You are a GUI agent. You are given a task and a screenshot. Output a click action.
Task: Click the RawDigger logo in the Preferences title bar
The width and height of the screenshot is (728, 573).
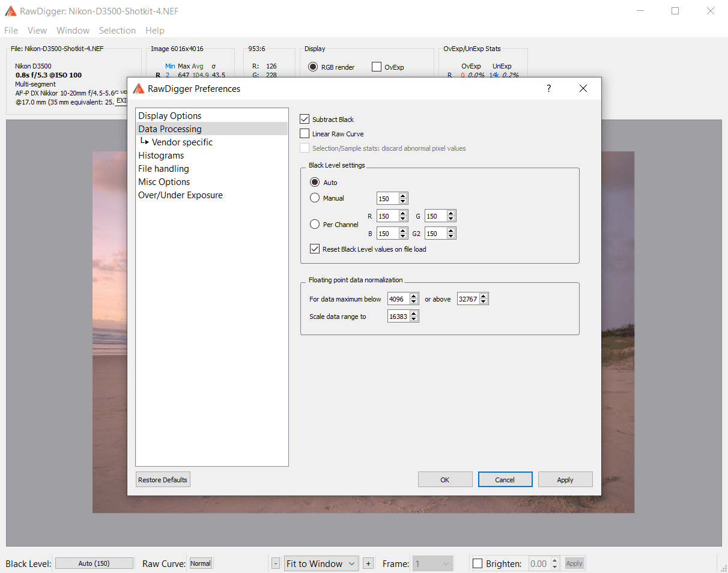click(139, 88)
